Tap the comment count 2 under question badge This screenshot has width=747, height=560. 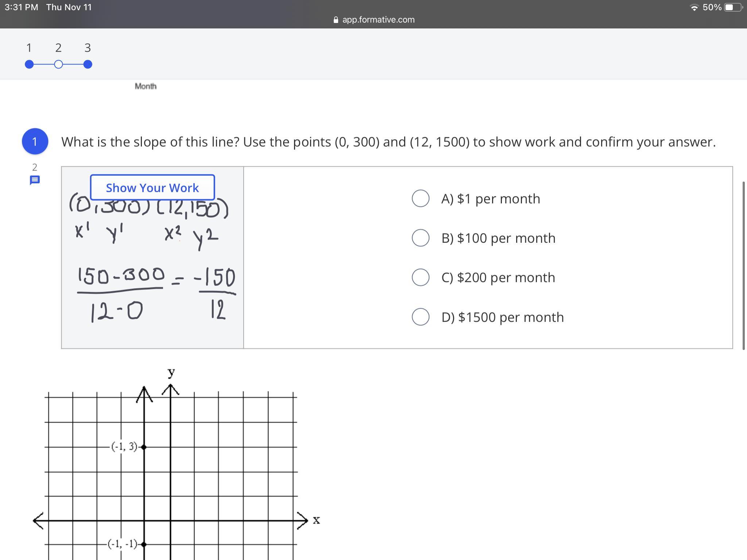point(35,167)
